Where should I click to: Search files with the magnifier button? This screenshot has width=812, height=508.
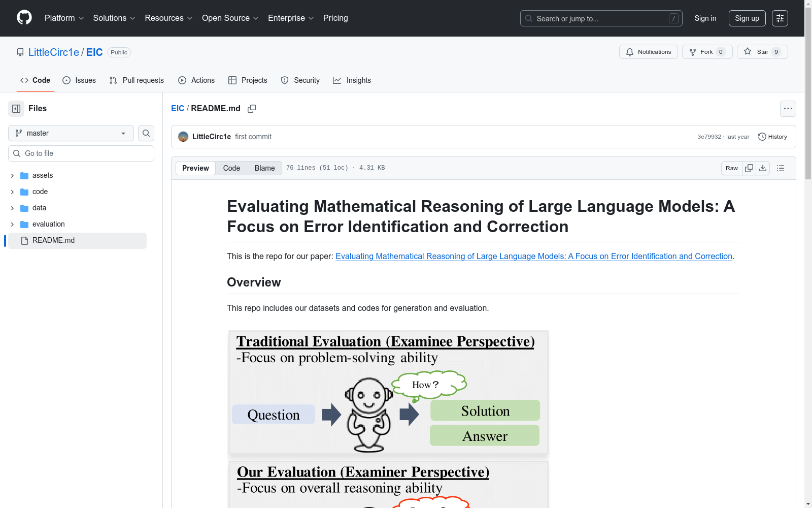(146, 133)
